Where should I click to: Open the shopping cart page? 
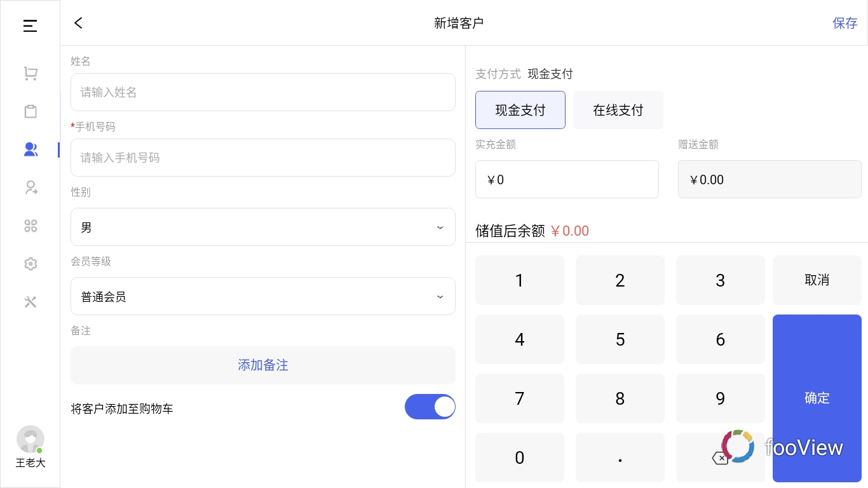(x=31, y=74)
